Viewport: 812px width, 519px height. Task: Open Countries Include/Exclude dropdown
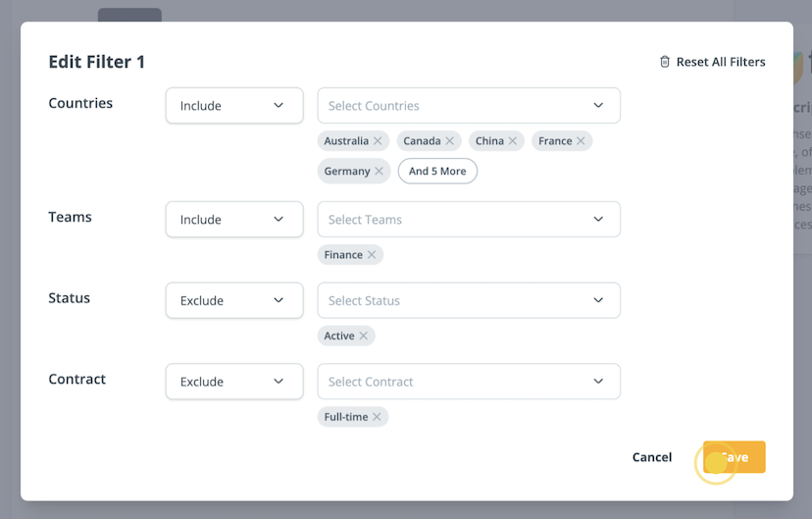pos(233,106)
